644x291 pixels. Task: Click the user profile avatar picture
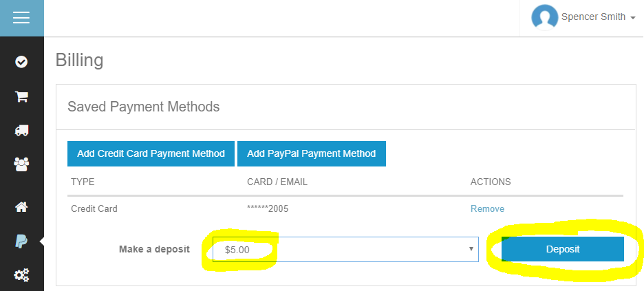pyautogui.click(x=544, y=17)
